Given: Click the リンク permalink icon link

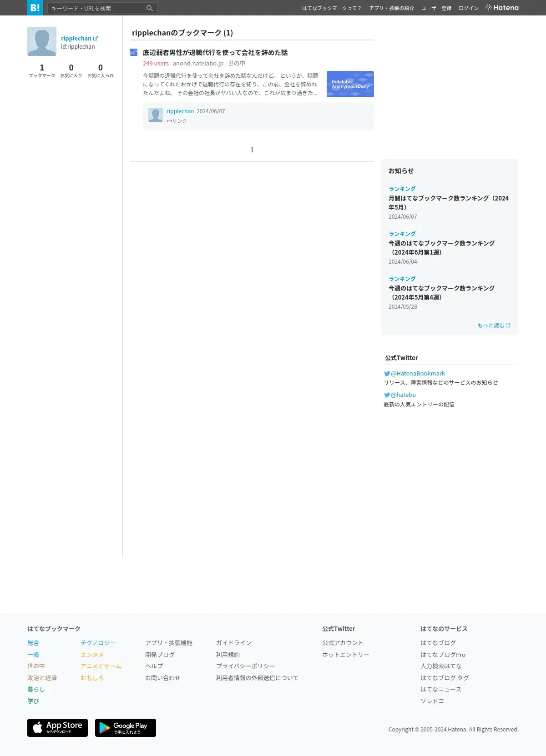Looking at the screenshot, I should tap(177, 121).
